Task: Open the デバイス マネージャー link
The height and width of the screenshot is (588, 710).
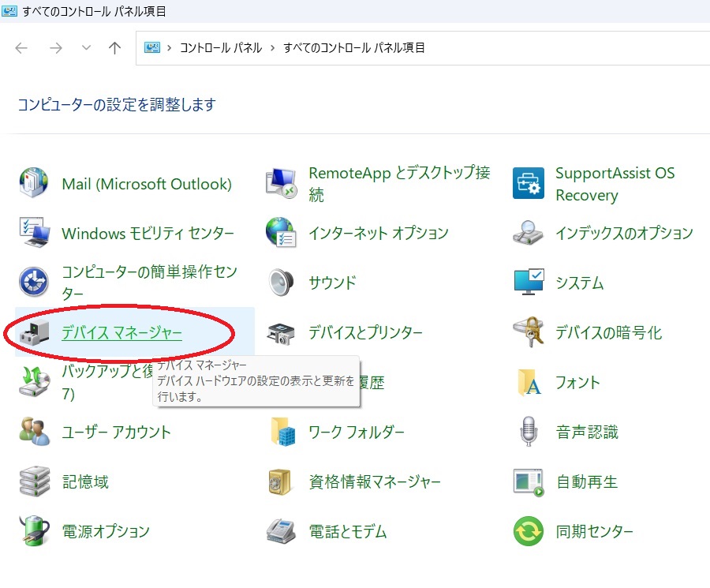Action: (121, 332)
